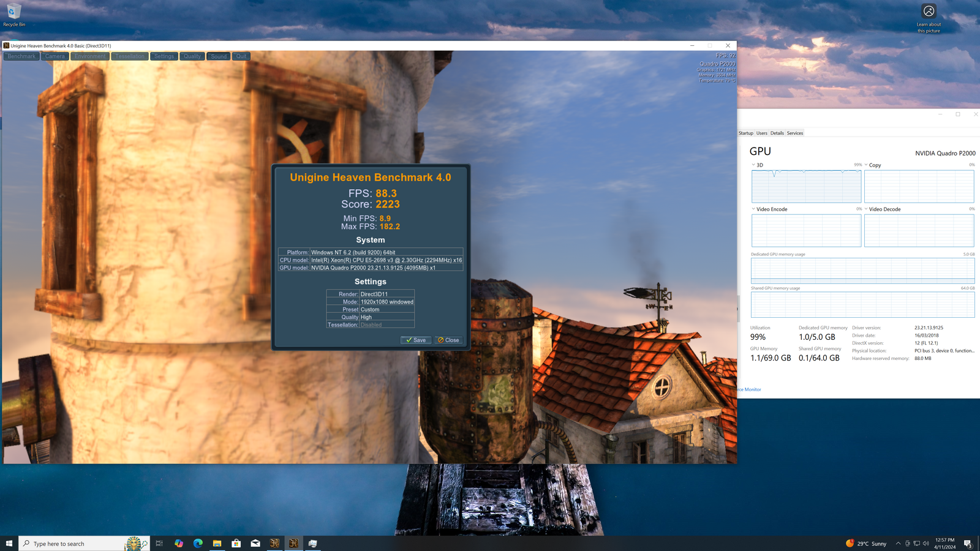
Task: Click the pharaoh search highlight icon
Action: point(136,543)
